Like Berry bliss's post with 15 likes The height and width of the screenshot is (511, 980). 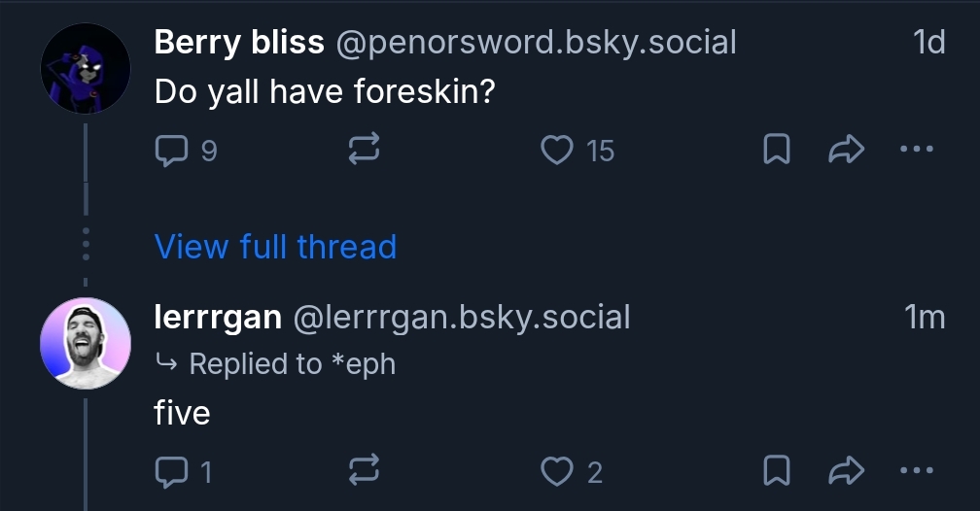point(557,151)
